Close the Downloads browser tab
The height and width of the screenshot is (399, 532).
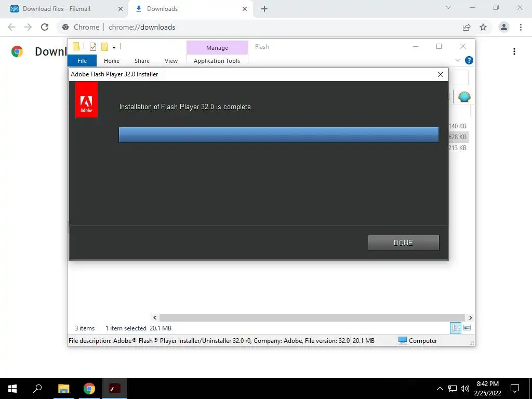click(x=245, y=9)
